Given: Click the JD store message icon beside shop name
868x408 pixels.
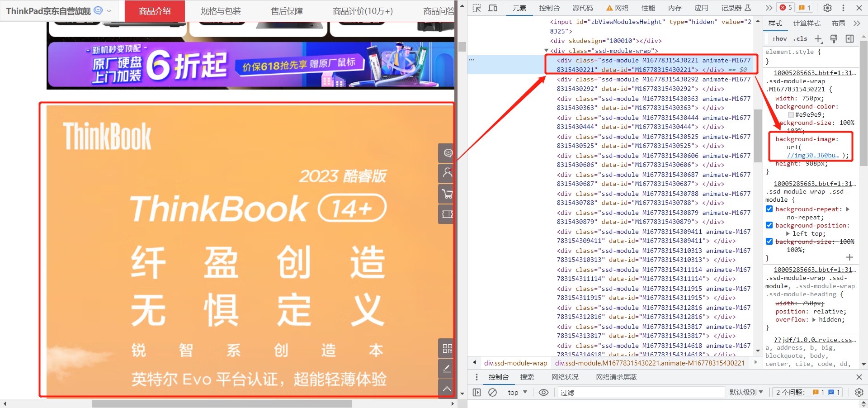Looking at the screenshot, I should tap(98, 10).
